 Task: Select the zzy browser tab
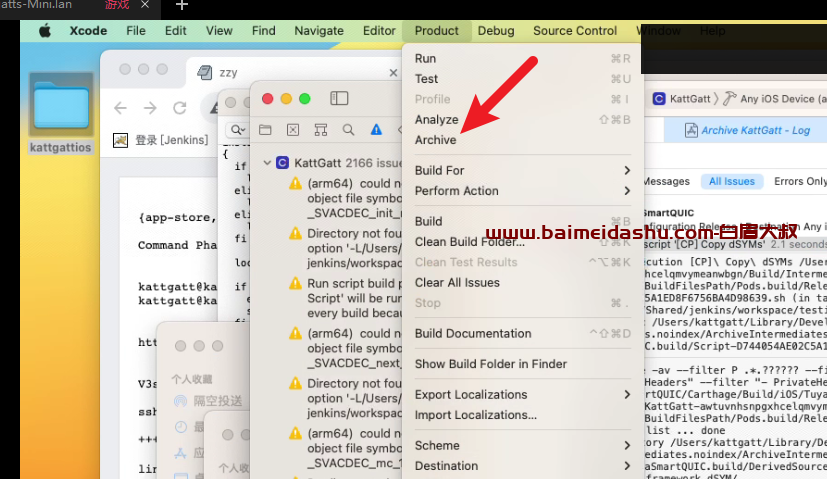coord(295,73)
